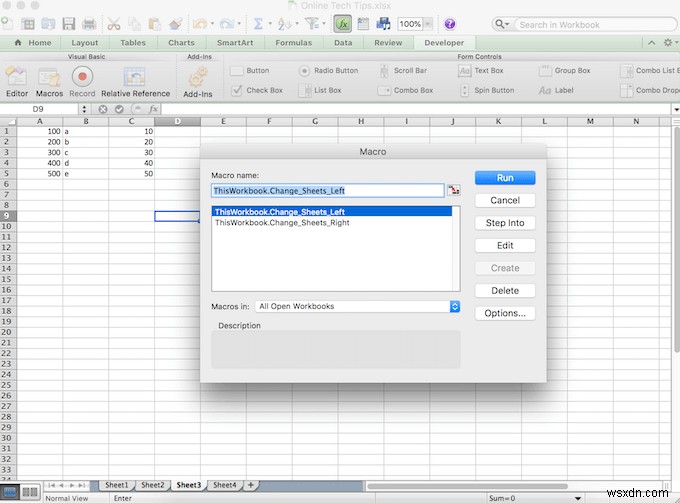This screenshot has height=503, width=680.
Task: Click the Delete macro button
Action: [505, 291]
